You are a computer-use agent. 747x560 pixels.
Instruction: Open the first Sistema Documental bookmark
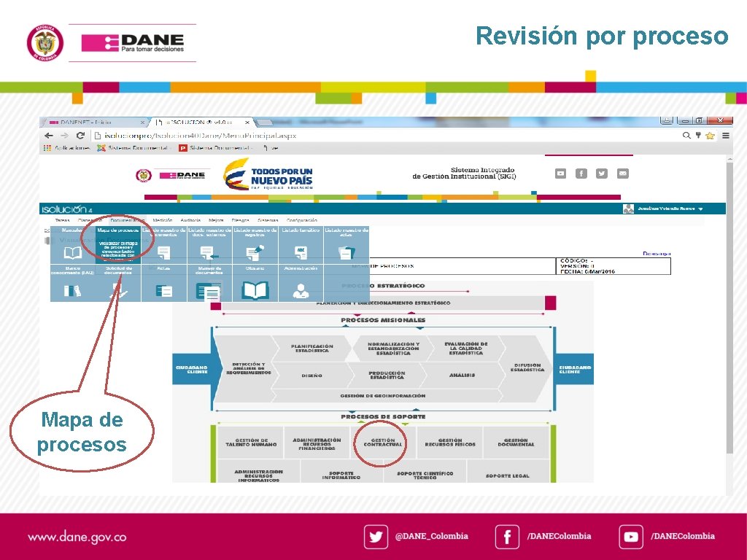click(x=133, y=148)
